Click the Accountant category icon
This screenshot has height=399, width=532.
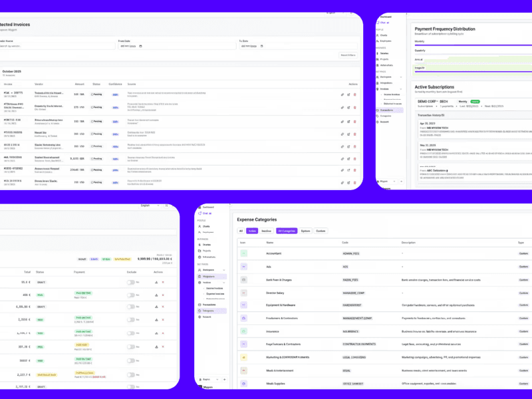[245, 253]
